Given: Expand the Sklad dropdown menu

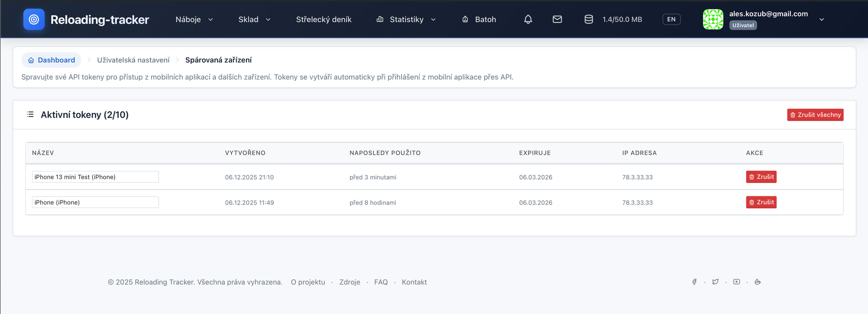Looking at the screenshot, I should pyautogui.click(x=254, y=19).
